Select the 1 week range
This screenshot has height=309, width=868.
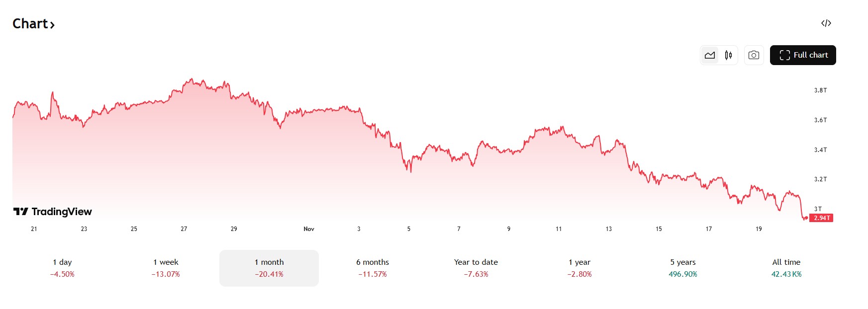point(166,268)
